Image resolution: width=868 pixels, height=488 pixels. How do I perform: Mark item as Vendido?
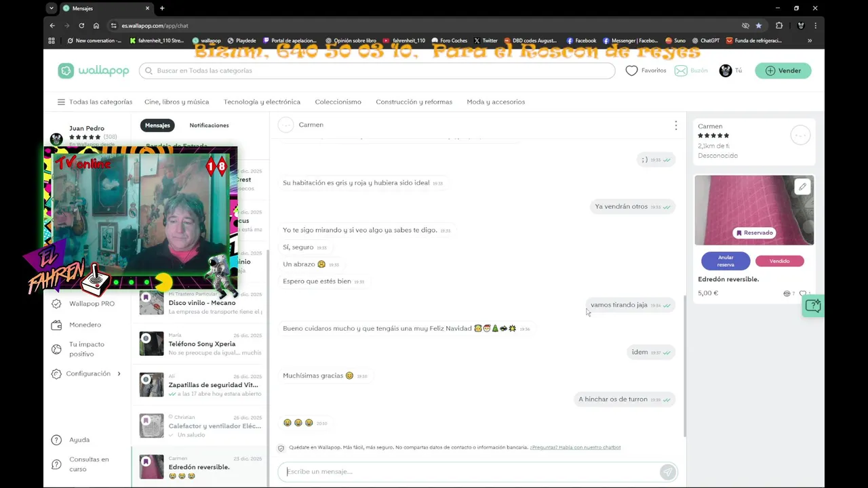click(x=779, y=261)
